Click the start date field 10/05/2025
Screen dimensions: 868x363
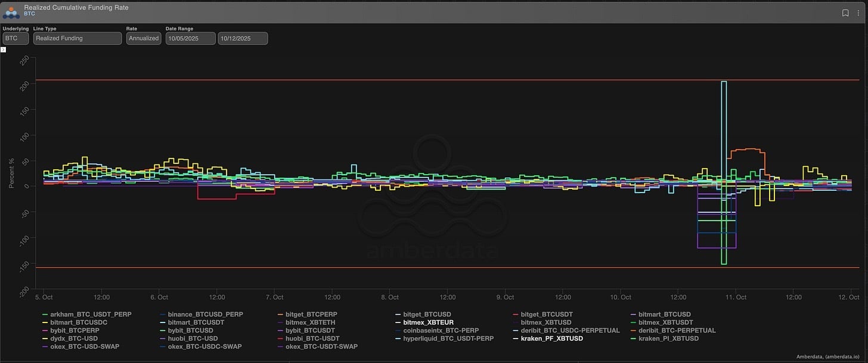190,38
